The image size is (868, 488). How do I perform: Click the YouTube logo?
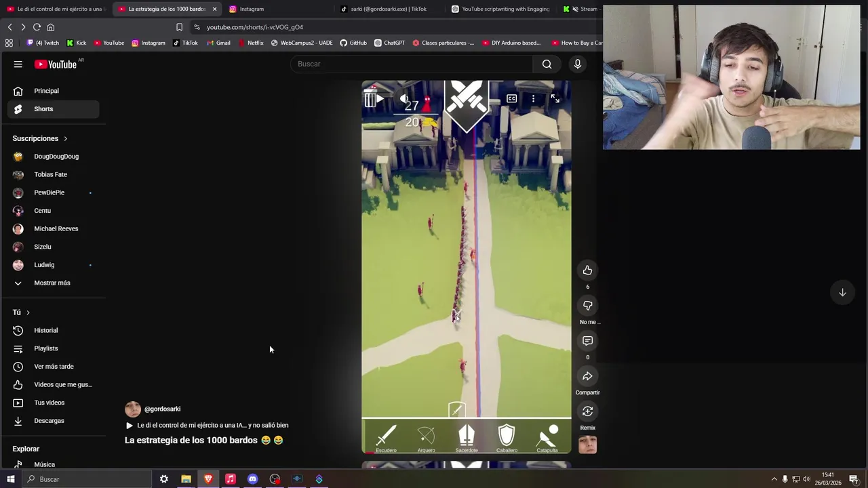point(56,64)
